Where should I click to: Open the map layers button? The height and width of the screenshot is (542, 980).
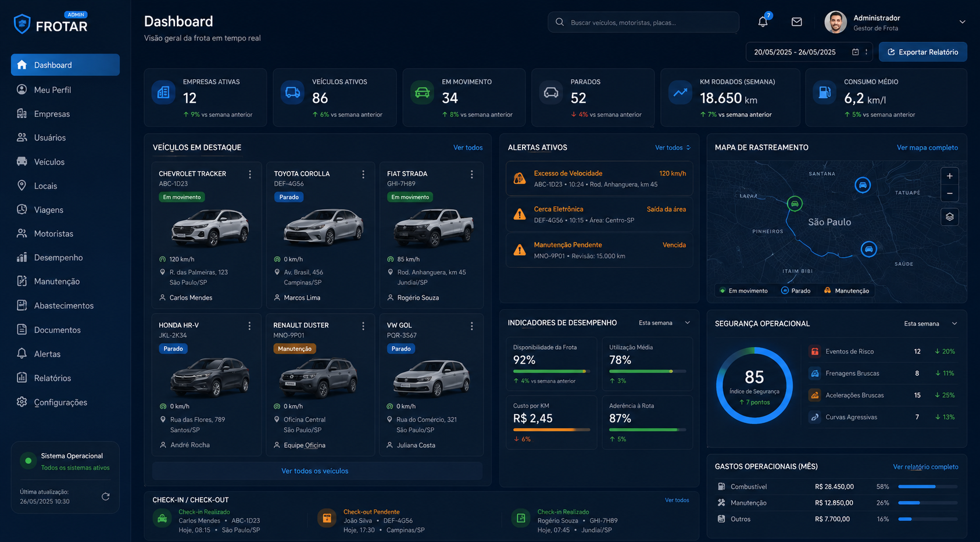[949, 217]
